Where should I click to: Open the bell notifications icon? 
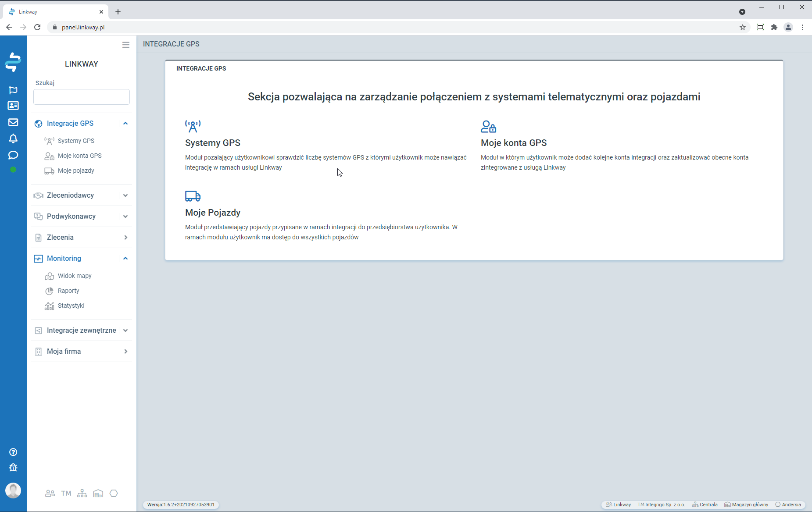tap(13, 139)
